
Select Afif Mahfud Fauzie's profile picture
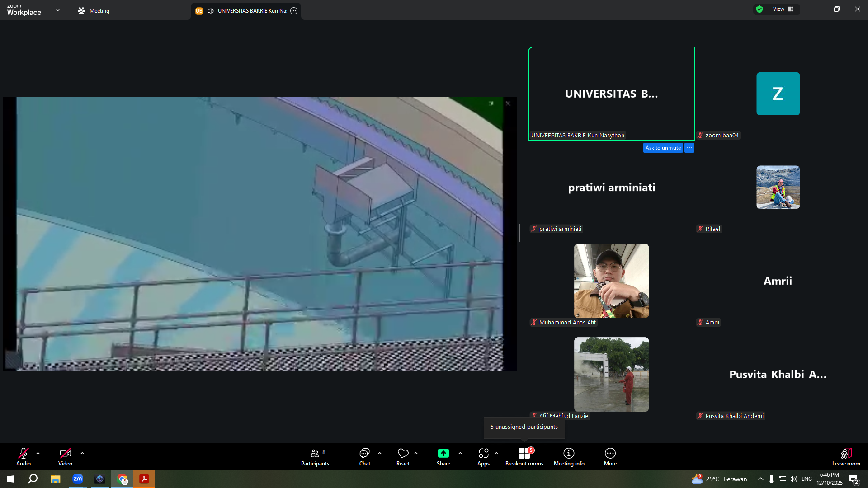611,374
